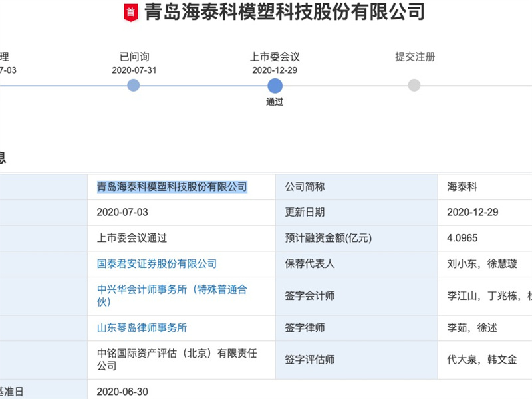Screen dimensions: 532x399
Task: Click the 签字会计师 header cell
Action: 356,296
